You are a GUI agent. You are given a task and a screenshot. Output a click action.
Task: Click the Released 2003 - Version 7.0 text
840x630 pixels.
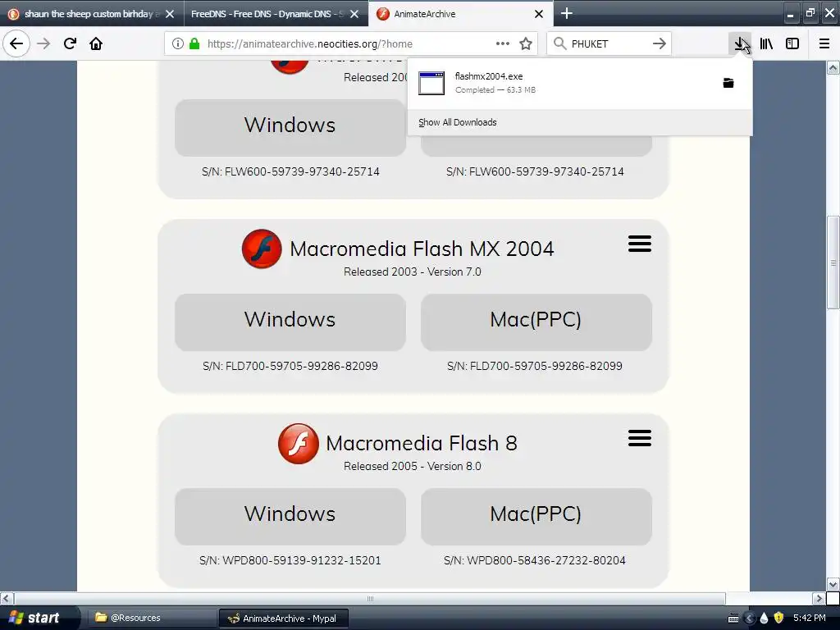pyautogui.click(x=413, y=272)
